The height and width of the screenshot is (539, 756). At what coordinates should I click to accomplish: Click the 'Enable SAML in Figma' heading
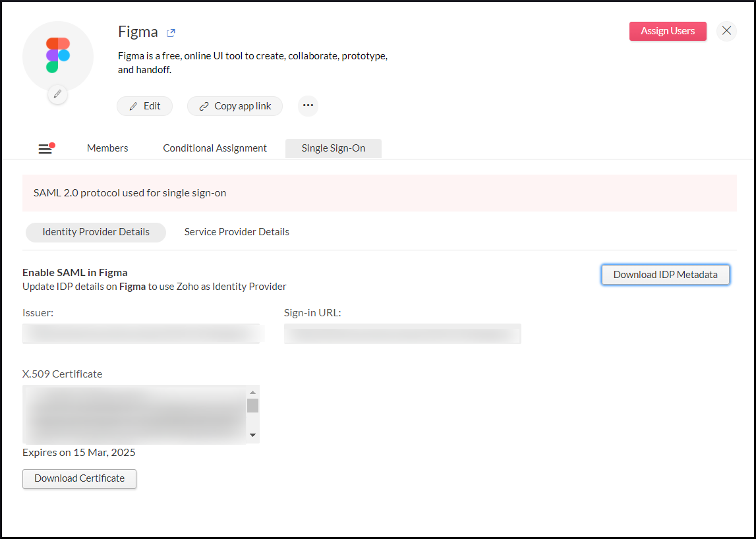click(x=74, y=272)
